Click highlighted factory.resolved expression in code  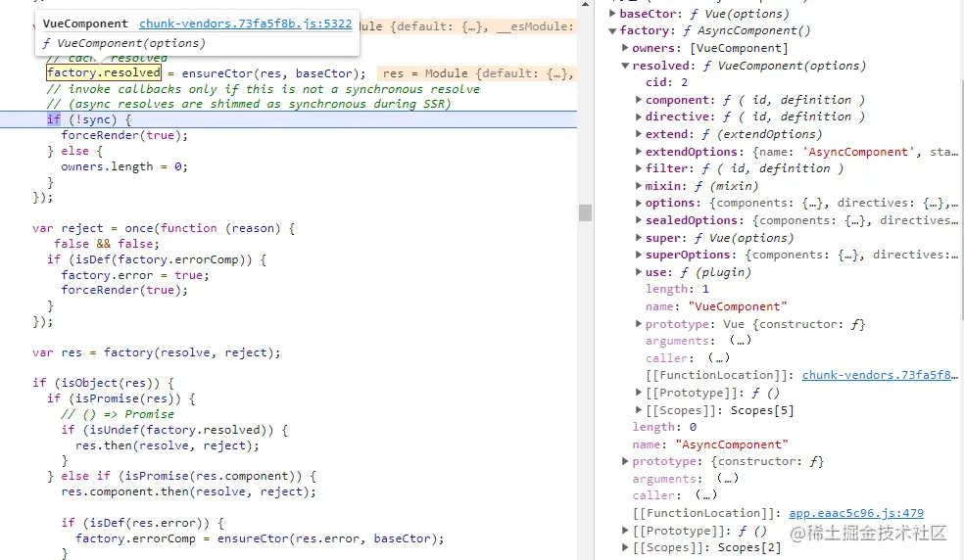point(103,73)
